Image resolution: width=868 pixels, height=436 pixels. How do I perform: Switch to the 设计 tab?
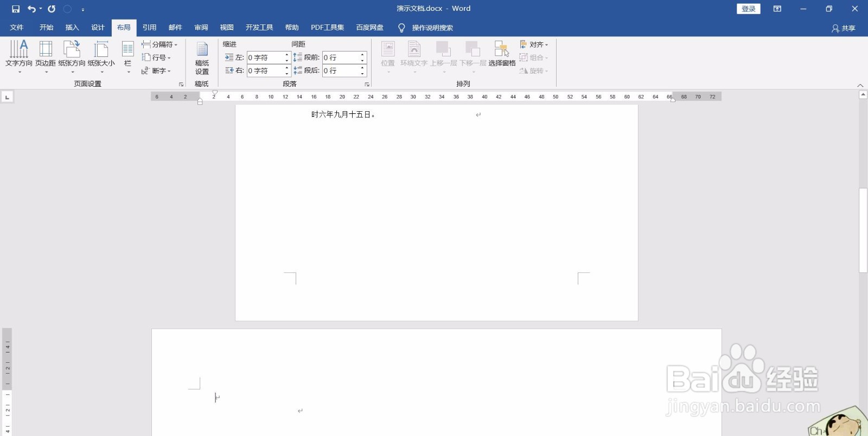point(98,28)
